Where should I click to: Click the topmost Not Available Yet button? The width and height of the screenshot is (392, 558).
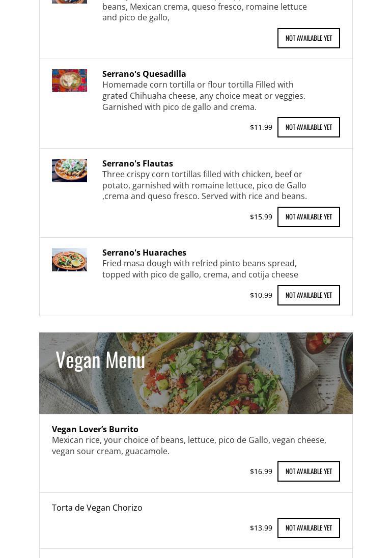(x=309, y=38)
